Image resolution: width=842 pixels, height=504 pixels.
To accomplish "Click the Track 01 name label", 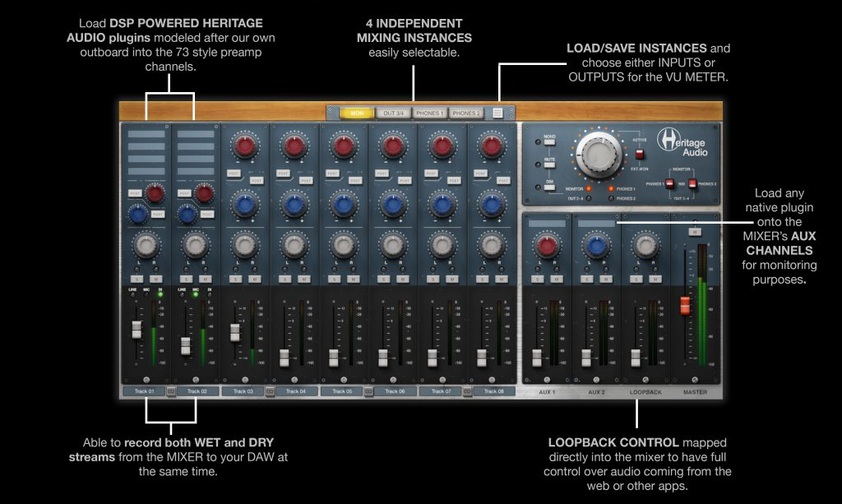I will (144, 391).
